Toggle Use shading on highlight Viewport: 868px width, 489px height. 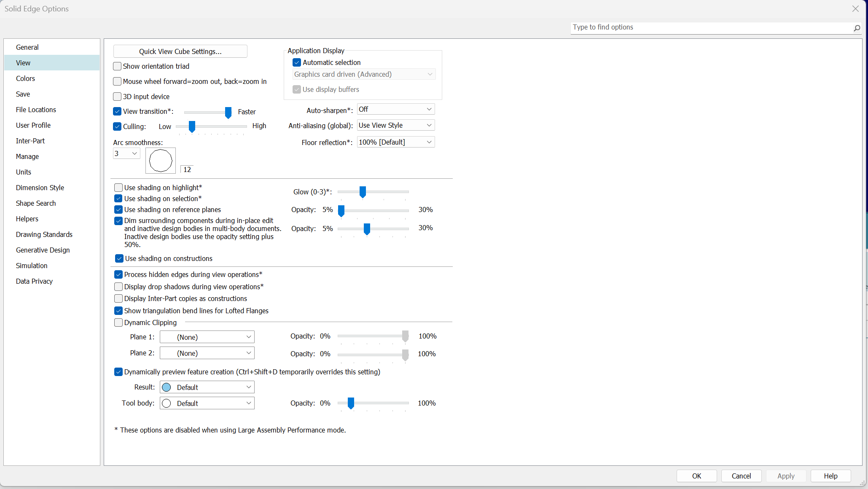118,188
